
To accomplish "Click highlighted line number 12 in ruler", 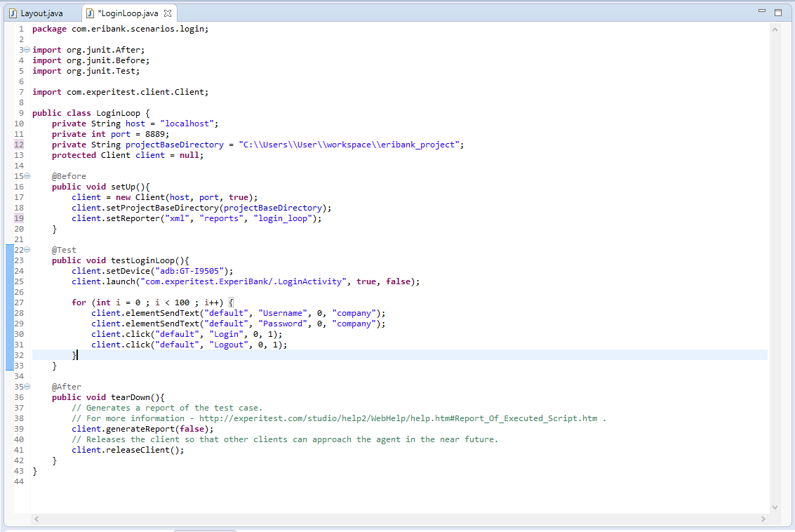I will point(19,145).
